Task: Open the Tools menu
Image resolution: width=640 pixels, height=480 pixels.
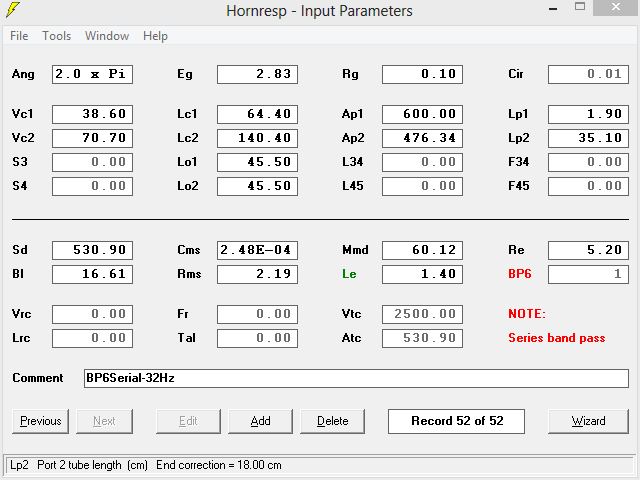Action: coord(57,36)
